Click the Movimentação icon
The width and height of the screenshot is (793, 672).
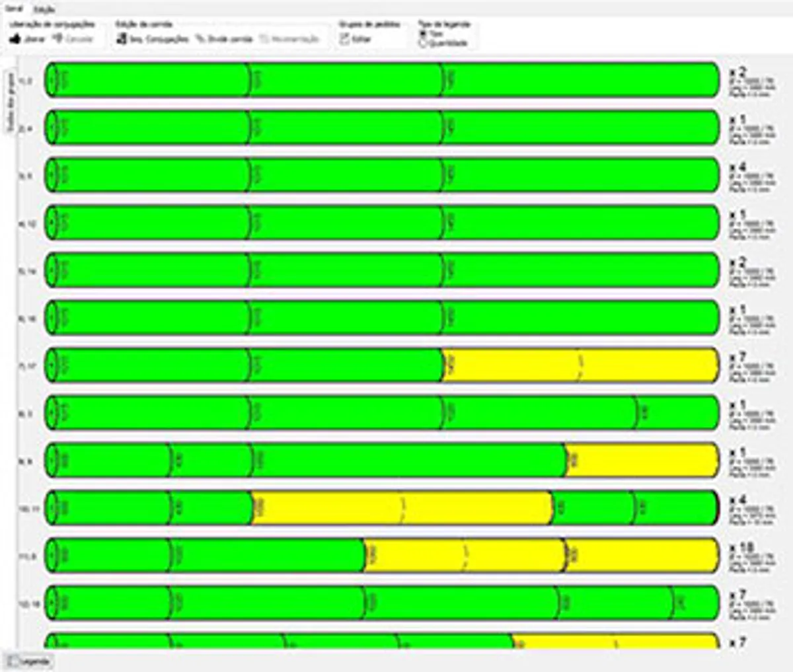point(264,39)
